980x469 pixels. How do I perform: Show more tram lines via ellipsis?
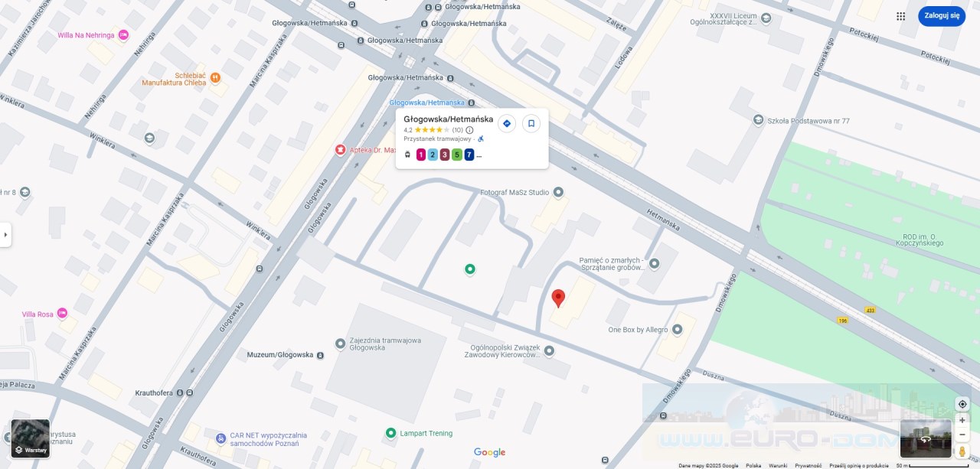click(479, 155)
